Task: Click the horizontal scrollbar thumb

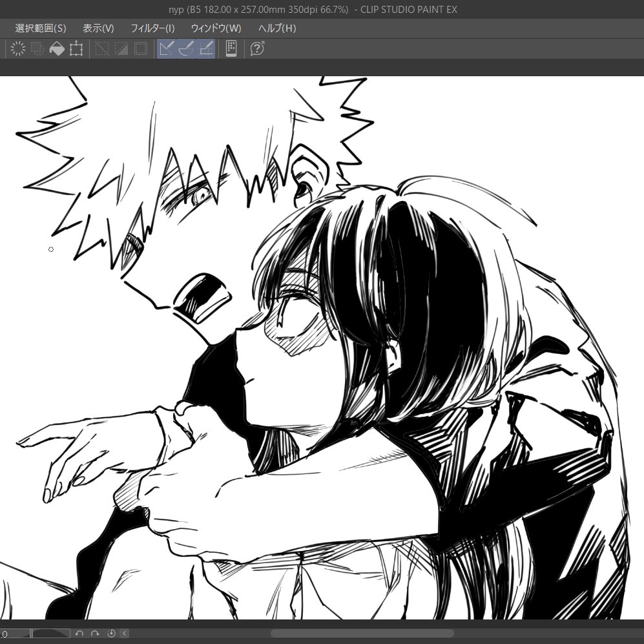Action: [x=362, y=633]
